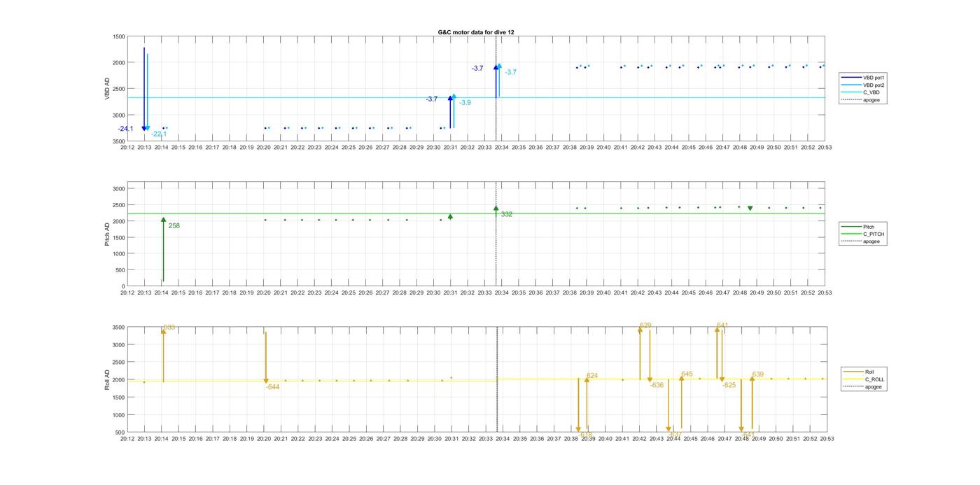Click the tall green arrow beside '258'
This screenshot has height=485, width=980.
tap(163, 250)
